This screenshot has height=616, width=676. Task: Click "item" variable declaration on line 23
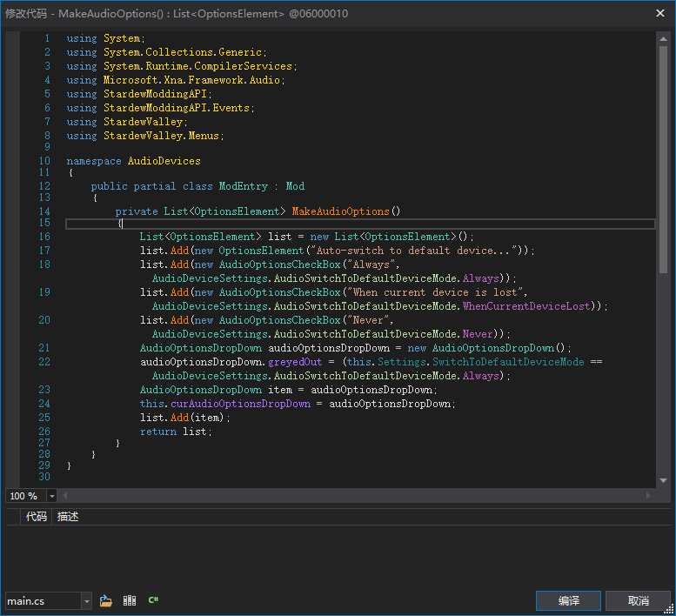pyautogui.click(x=280, y=390)
